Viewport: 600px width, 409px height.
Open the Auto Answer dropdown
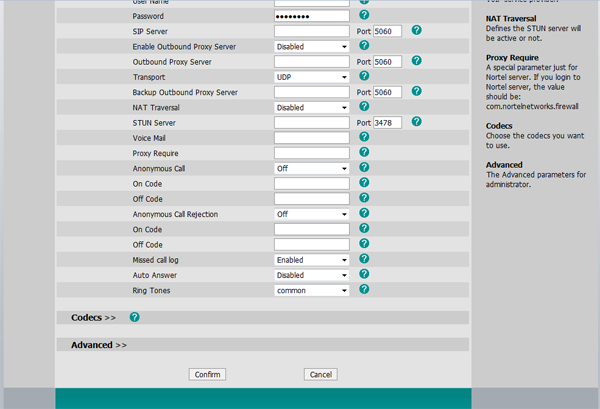(x=312, y=275)
